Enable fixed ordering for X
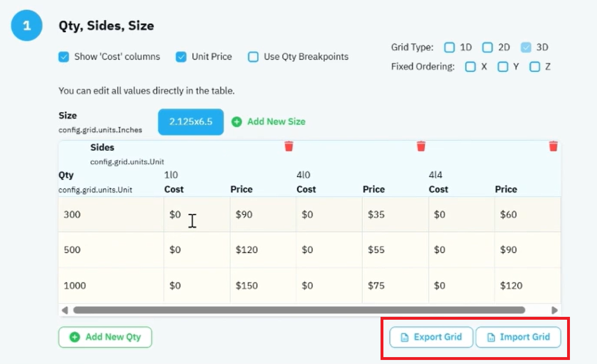Image resolution: width=597 pixels, height=364 pixels. click(x=470, y=67)
